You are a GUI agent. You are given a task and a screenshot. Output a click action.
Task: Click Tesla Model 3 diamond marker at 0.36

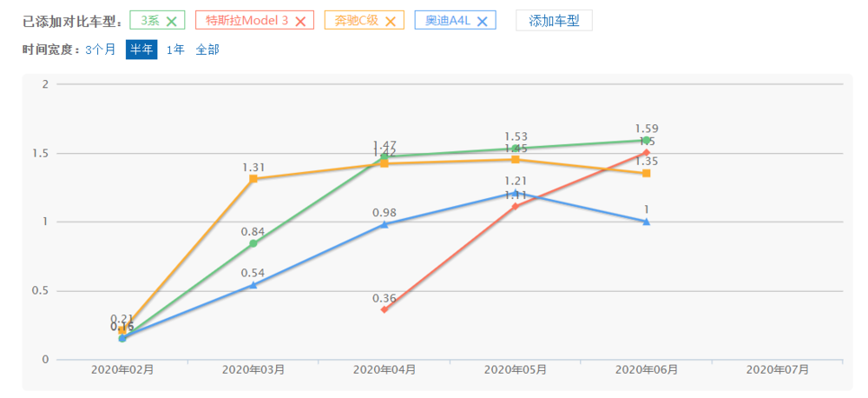click(x=385, y=309)
